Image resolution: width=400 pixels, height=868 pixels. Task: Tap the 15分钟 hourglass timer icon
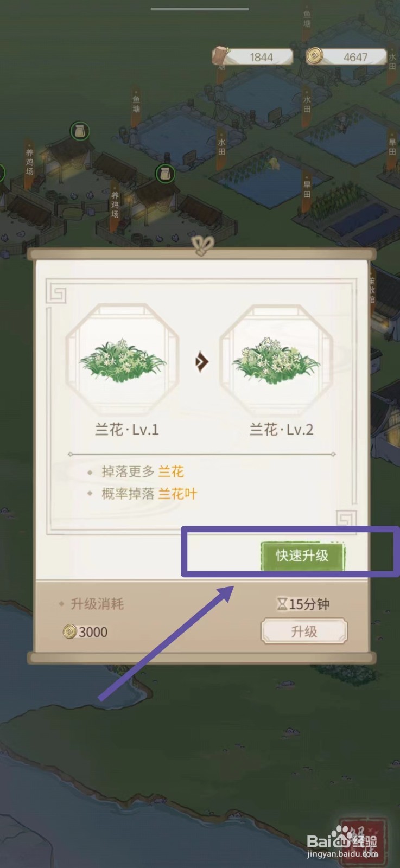(x=282, y=604)
